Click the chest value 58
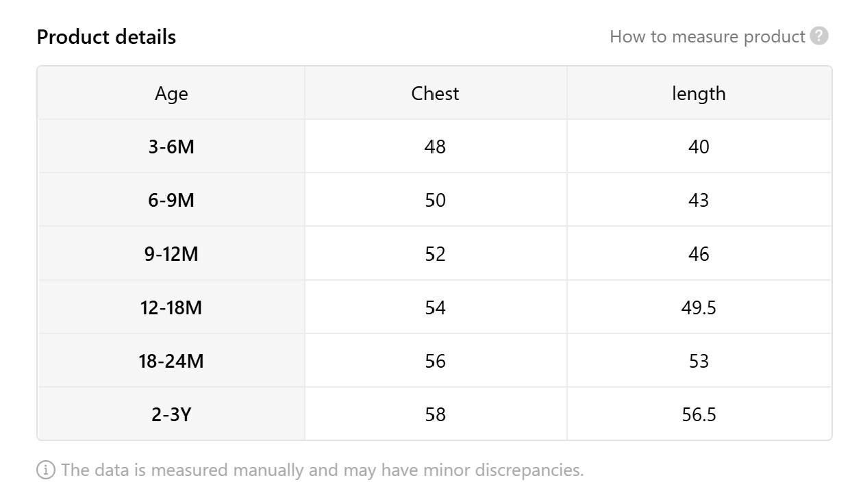The height and width of the screenshot is (504, 863). (435, 414)
